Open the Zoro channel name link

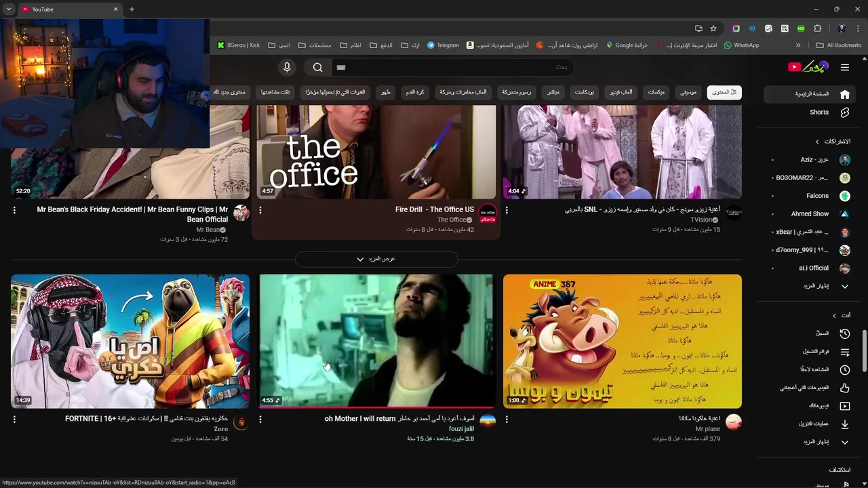(x=221, y=429)
